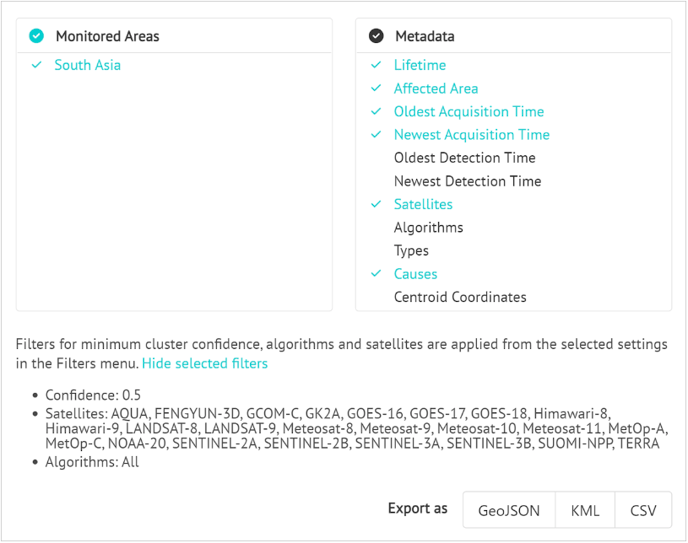Select the Algorithms metadata option
Viewport: 688px width, 543px height.
[x=428, y=228]
